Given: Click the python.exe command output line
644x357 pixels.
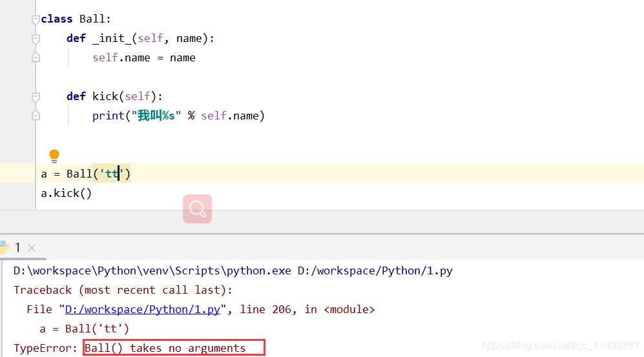Looking at the screenshot, I should point(233,271).
